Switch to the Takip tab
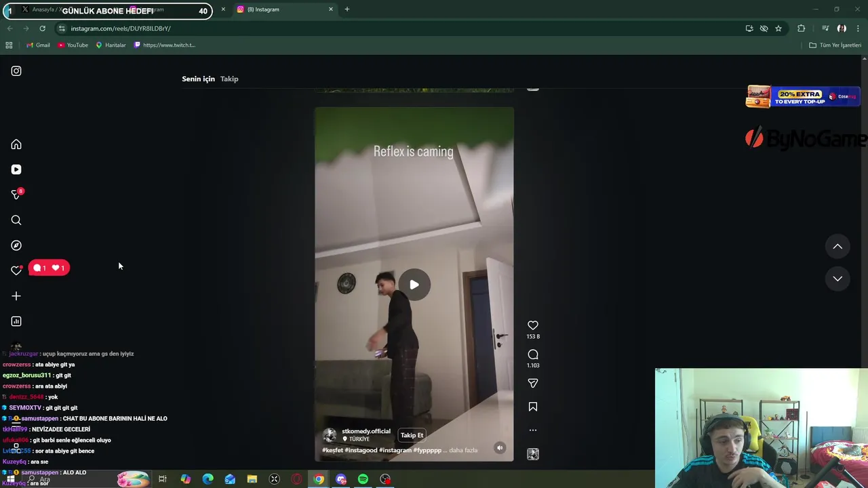The width and height of the screenshot is (868, 488). [229, 79]
